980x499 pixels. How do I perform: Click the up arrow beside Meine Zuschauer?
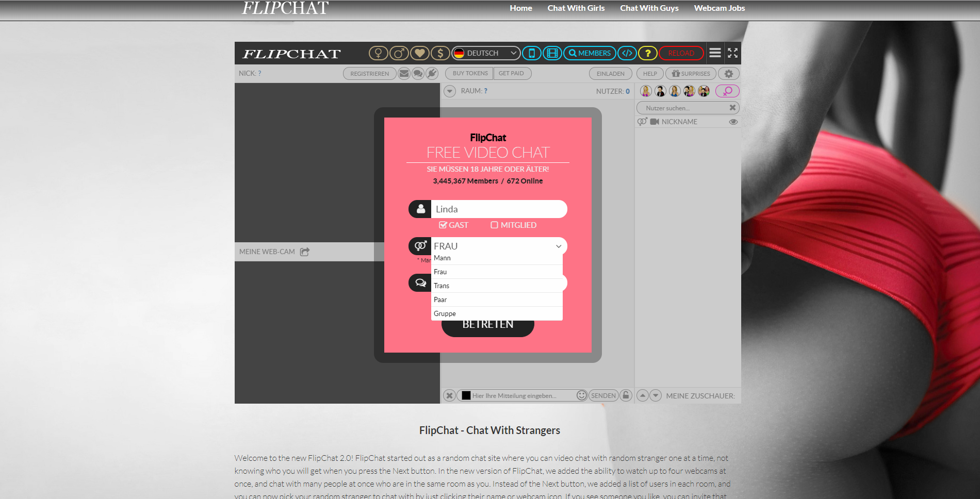(x=643, y=395)
